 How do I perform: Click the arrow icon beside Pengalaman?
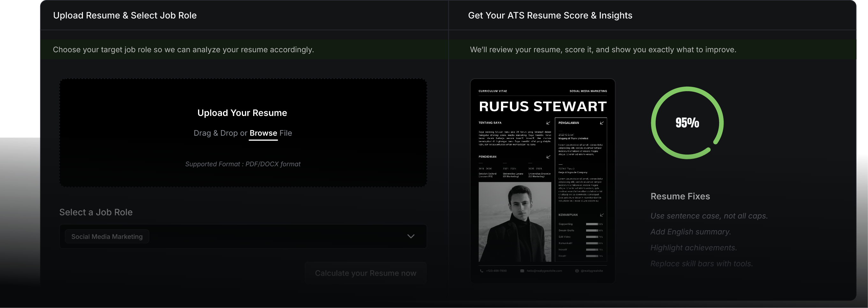(602, 123)
